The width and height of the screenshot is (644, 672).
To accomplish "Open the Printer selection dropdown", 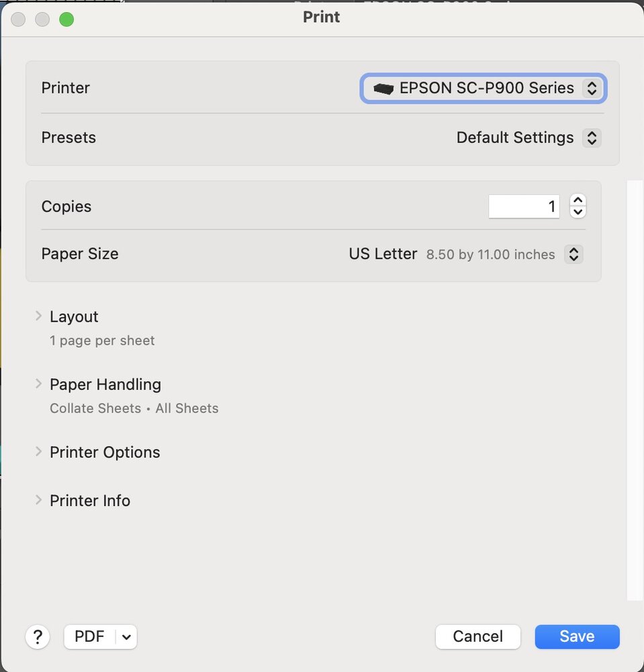I will click(484, 88).
